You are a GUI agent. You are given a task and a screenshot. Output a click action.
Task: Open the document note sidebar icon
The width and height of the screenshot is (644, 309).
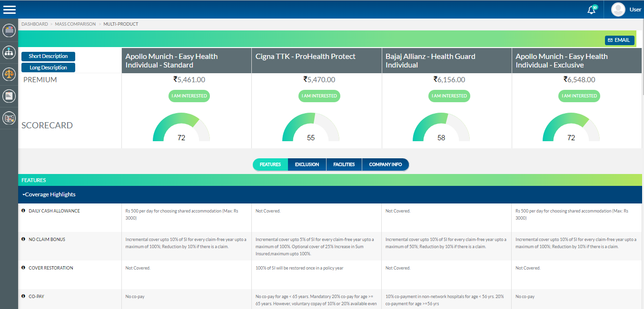tap(9, 96)
